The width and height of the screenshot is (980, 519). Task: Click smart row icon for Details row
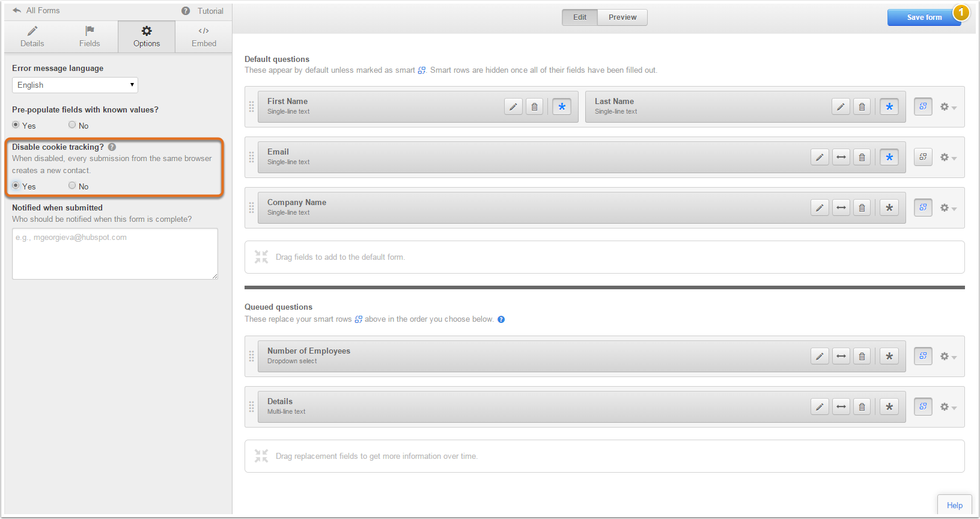tap(923, 407)
